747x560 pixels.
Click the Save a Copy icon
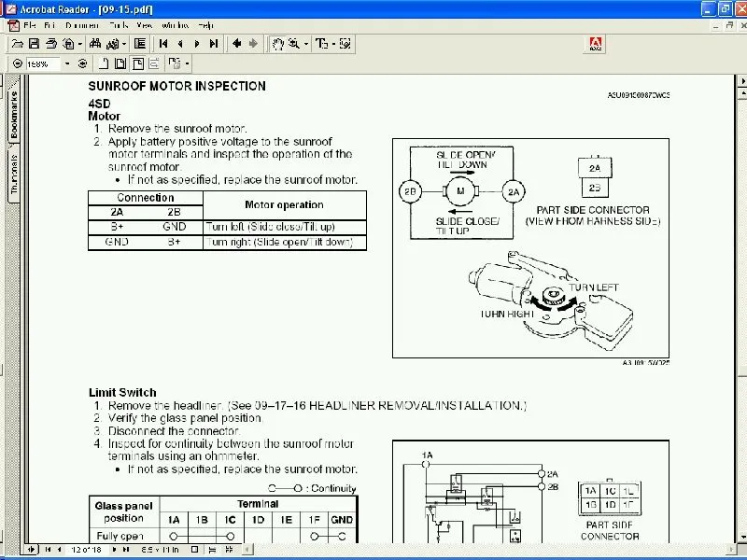pyautogui.click(x=32, y=44)
